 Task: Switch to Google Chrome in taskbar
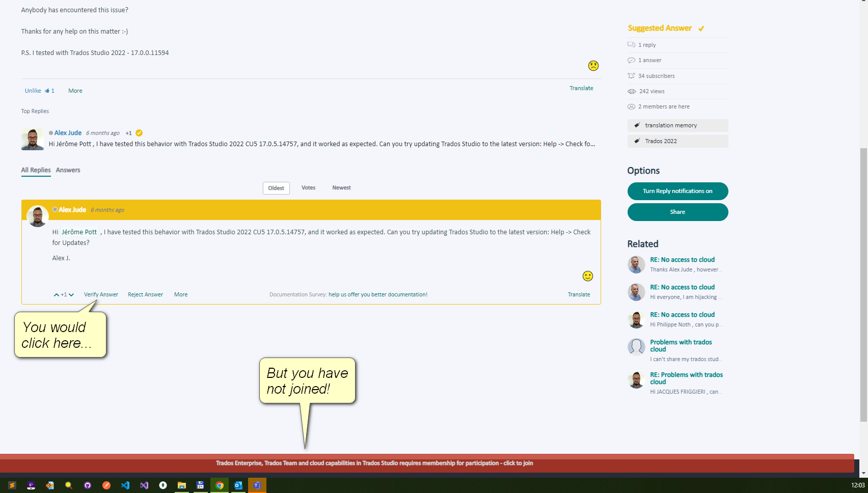[x=220, y=485]
